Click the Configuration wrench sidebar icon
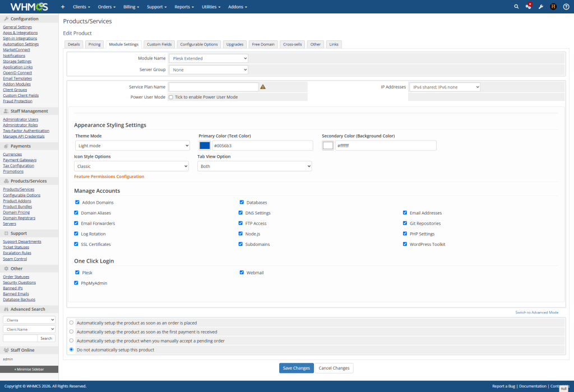 click(x=6, y=18)
